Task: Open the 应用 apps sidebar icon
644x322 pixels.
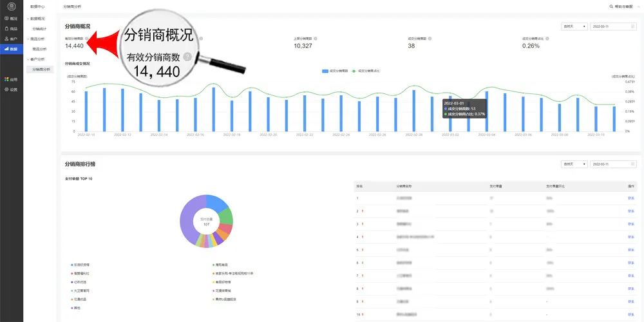Action: point(10,79)
